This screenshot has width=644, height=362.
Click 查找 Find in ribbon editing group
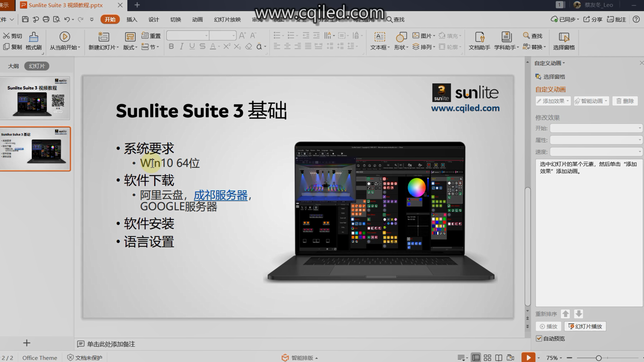coord(533,36)
